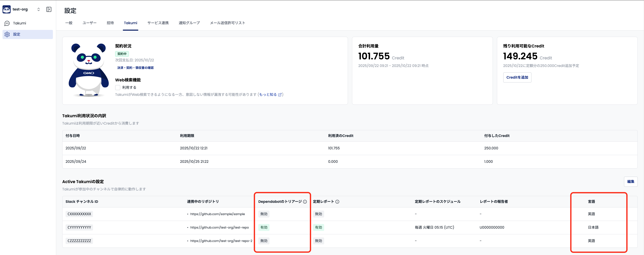The width and height of the screenshot is (644, 255).
Task: Click the test-org panda logo icon
Action: point(7,9)
